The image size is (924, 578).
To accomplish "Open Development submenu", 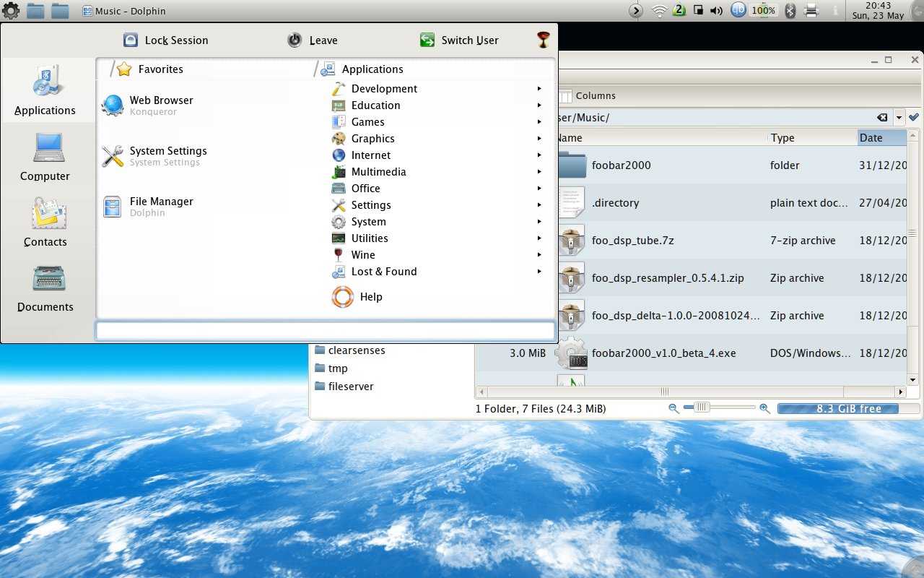I will pyautogui.click(x=437, y=89).
